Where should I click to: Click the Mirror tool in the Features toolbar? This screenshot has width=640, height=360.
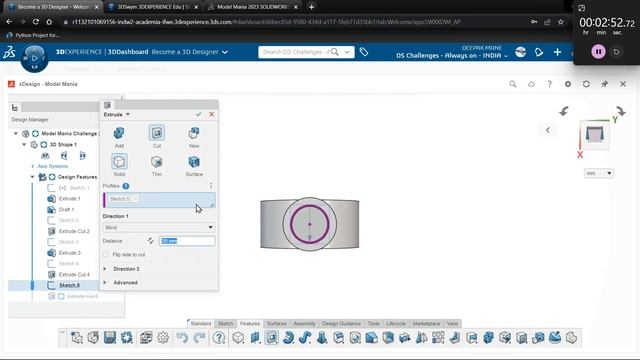(x=421, y=338)
